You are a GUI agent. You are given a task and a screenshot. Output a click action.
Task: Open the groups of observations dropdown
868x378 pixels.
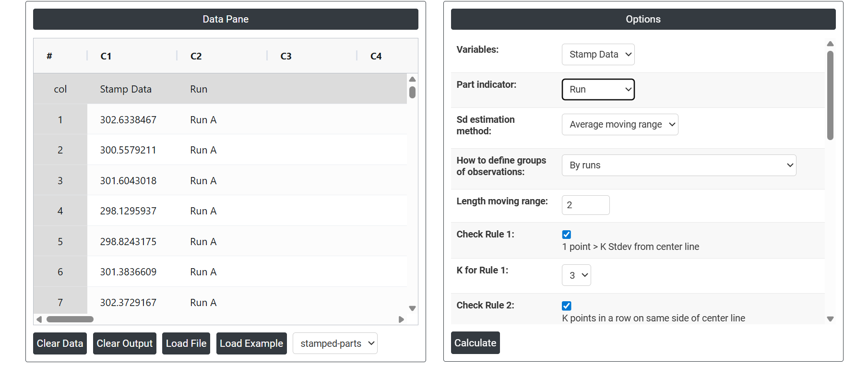(x=678, y=165)
